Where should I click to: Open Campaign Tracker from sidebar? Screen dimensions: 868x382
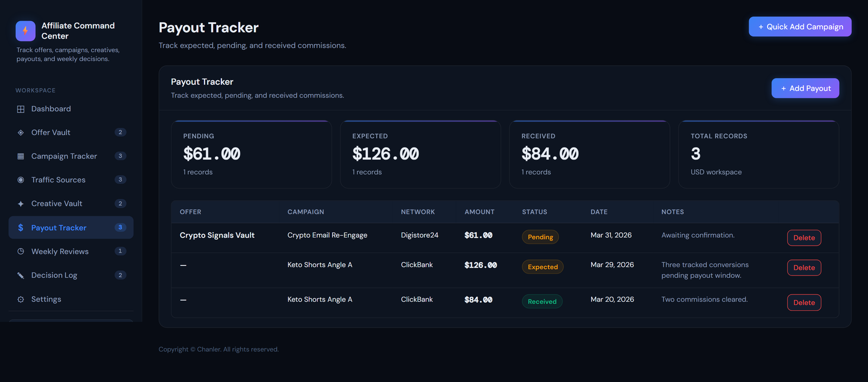pyautogui.click(x=71, y=156)
